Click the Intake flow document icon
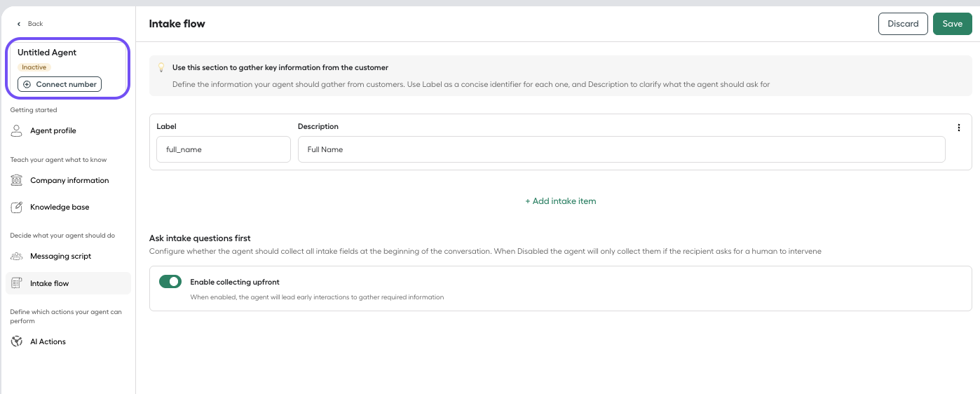The height and width of the screenshot is (394, 980). 17,283
